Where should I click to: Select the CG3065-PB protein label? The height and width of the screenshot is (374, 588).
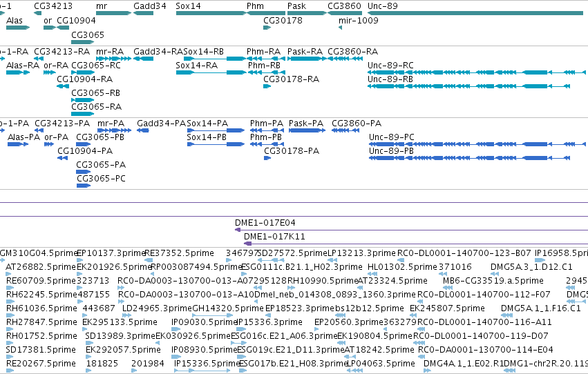point(100,137)
